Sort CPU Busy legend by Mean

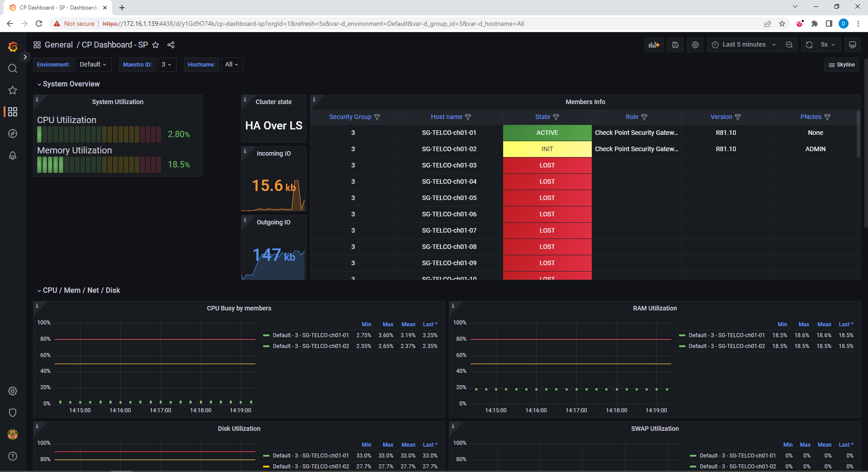pos(408,324)
